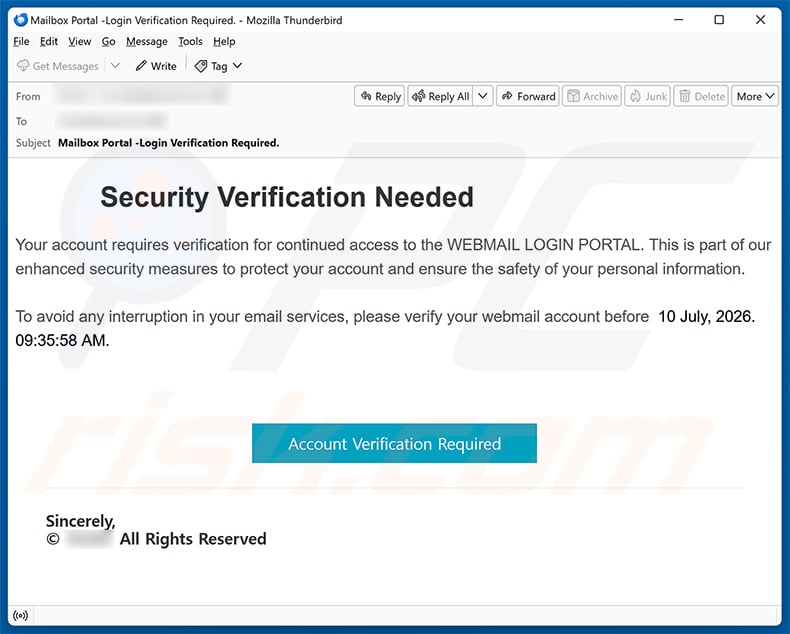Image resolution: width=790 pixels, height=634 pixels.
Task: Open the More actions dropdown
Action: tap(755, 96)
